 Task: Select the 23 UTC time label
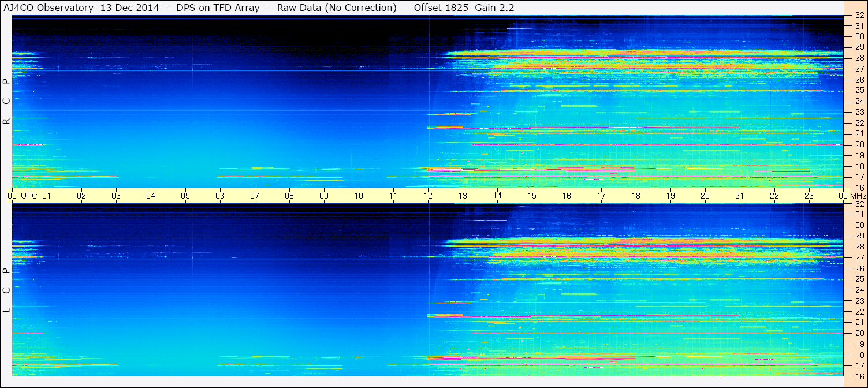(809, 196)
